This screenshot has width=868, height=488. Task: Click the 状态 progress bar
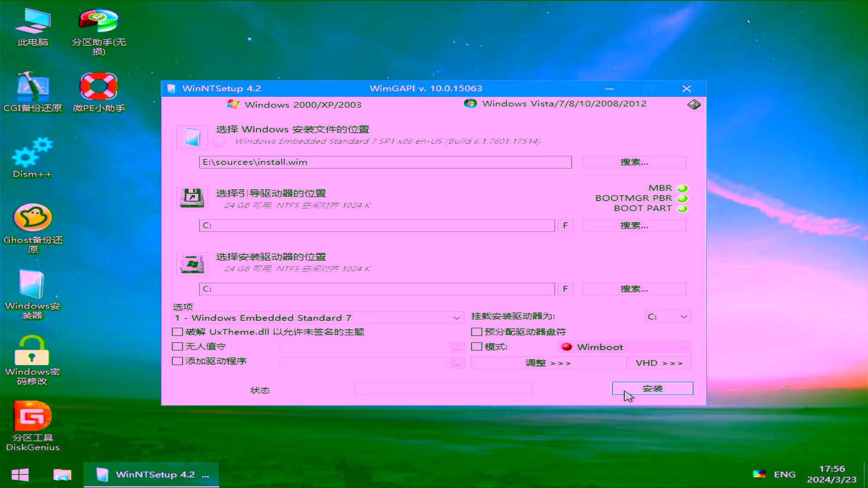click(443, 389)
